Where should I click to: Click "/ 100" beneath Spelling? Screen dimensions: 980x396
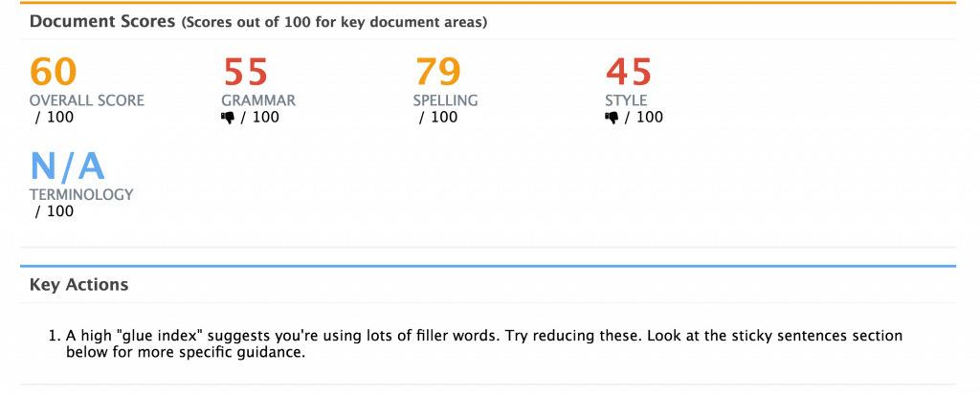click(437, 118)
